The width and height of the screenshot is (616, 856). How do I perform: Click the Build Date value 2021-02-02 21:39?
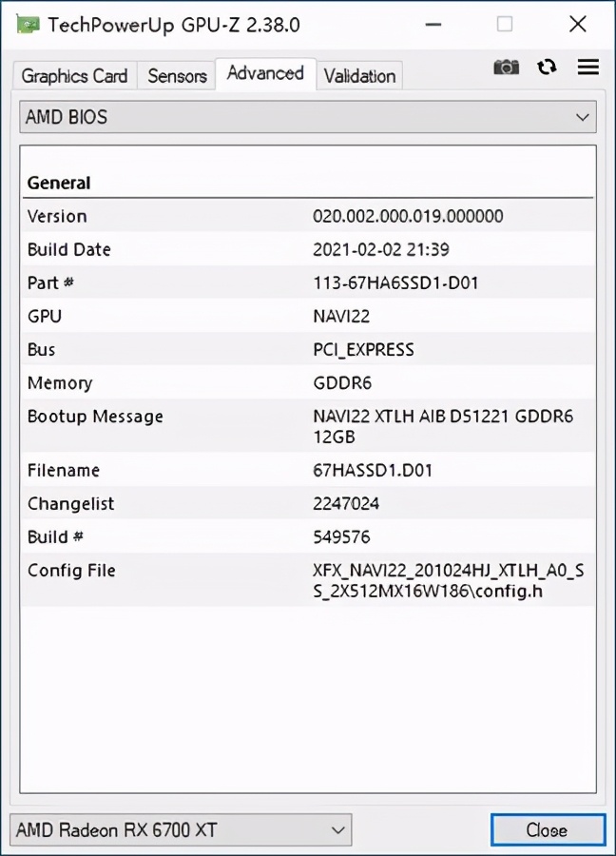click(x=381, y=249)
